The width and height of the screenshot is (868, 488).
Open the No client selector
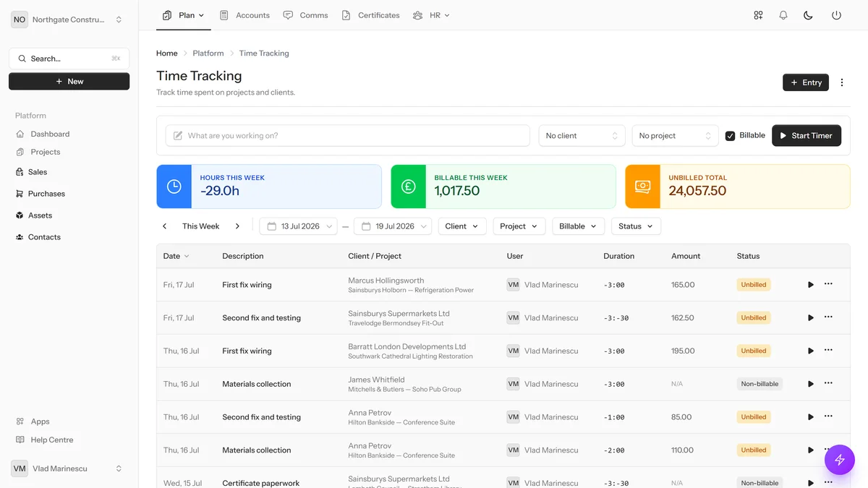tap(582, 136)
